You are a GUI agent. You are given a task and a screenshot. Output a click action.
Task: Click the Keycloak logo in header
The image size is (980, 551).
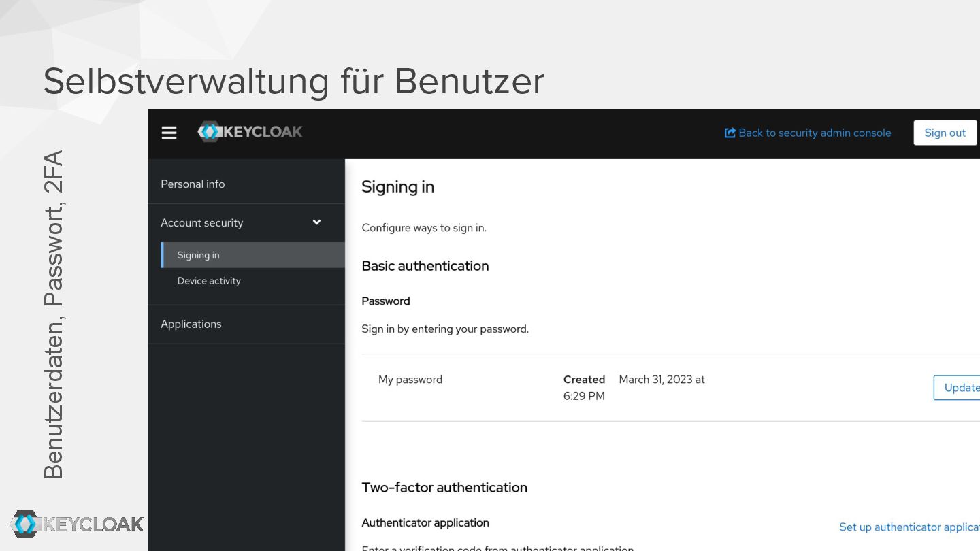pyautogui.click(x=250, y=132)
